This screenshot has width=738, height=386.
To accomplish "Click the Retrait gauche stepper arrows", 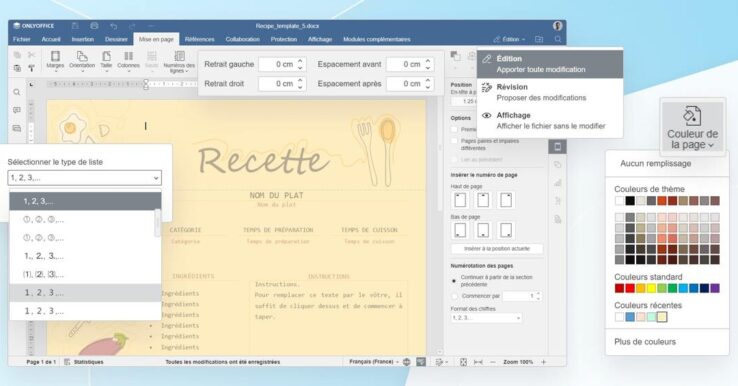I will pyautogui.click(x=300, y=64).
